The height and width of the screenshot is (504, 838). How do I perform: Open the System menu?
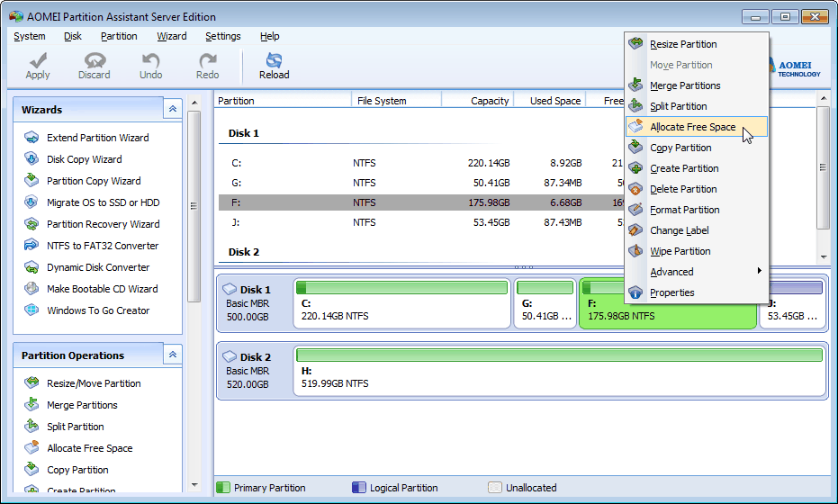pos(30,36)
